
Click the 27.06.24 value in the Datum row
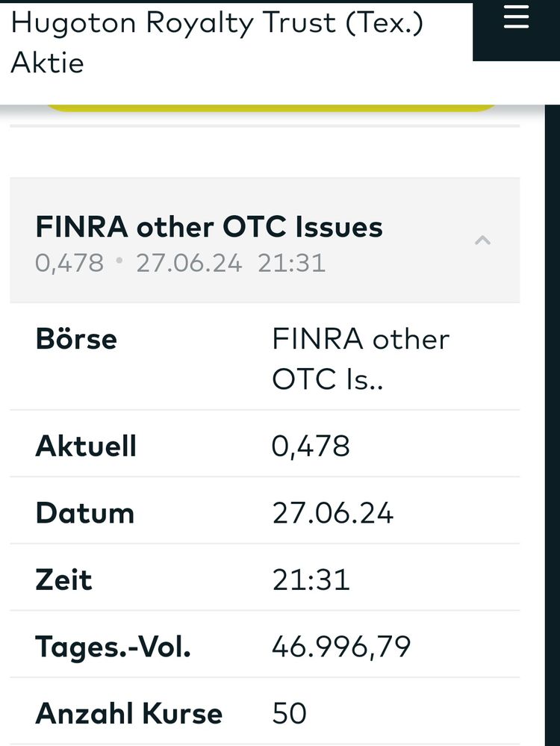(332, 513)
